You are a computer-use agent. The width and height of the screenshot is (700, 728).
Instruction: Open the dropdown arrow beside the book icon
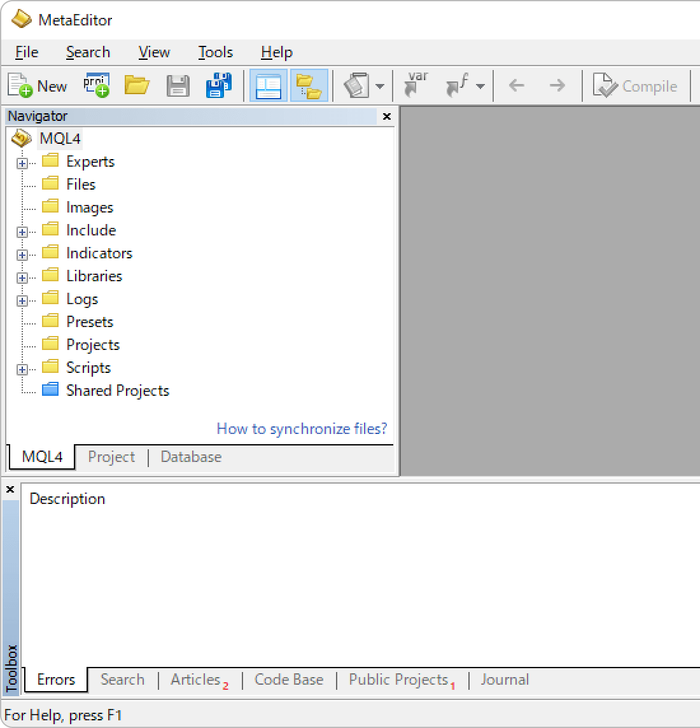(380, 86)
